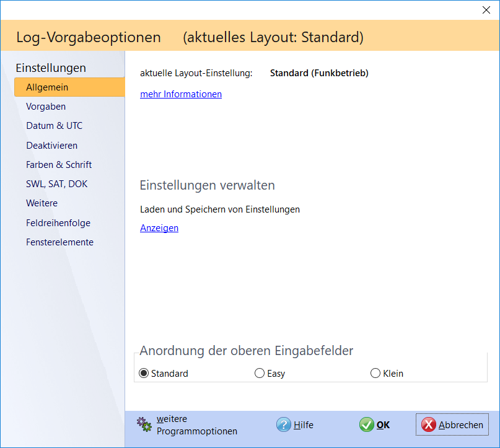Open Farben & Schrift settings
Screen dimensions: 500x448
pyautogui.click(x=59, y=165)
